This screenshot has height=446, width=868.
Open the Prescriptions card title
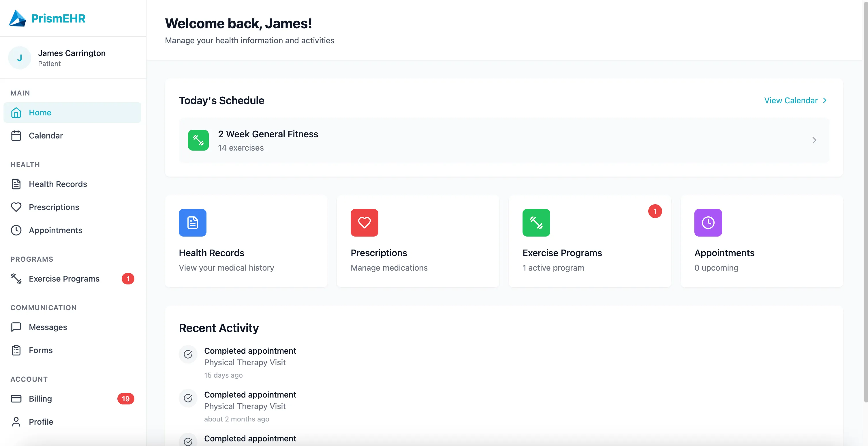(x=379, y=253)
